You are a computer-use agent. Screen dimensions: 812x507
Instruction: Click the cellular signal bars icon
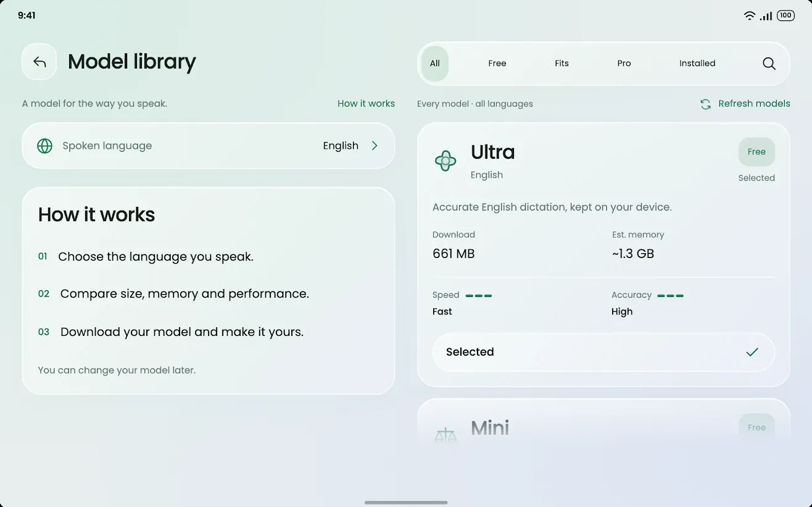766,16
